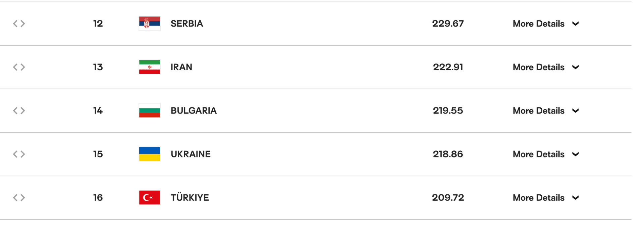Screen dimensions: 644x228
Task: Click the angle brackets icon beside Ukraine
Action: (x=19, y=154)
